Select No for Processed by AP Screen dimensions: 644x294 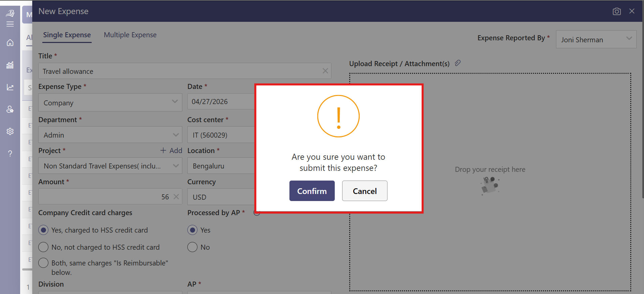[x=192, y=247]
